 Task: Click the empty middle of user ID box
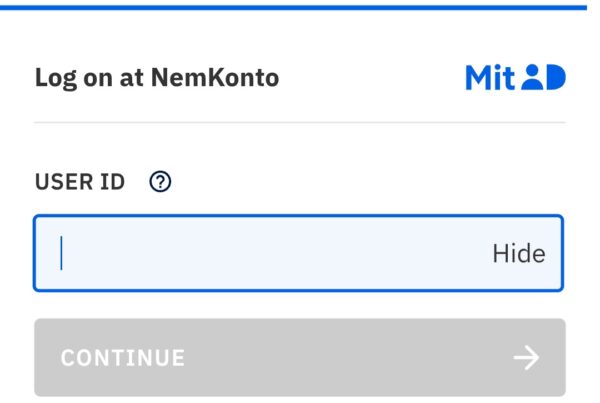[x=276, y=253]
